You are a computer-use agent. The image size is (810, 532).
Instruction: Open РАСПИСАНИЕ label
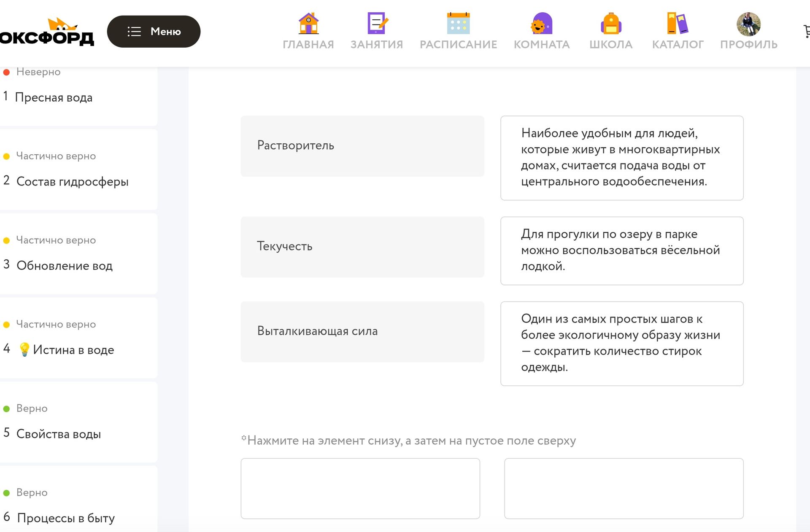458,44
